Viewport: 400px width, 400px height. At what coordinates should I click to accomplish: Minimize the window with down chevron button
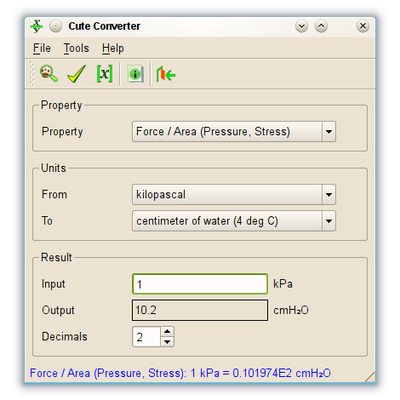(302, 26)
